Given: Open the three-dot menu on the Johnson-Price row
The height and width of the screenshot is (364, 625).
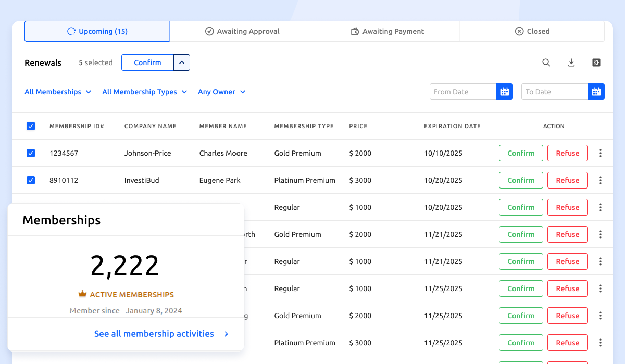Looking at the screenshot, I should tap(600, 153).
